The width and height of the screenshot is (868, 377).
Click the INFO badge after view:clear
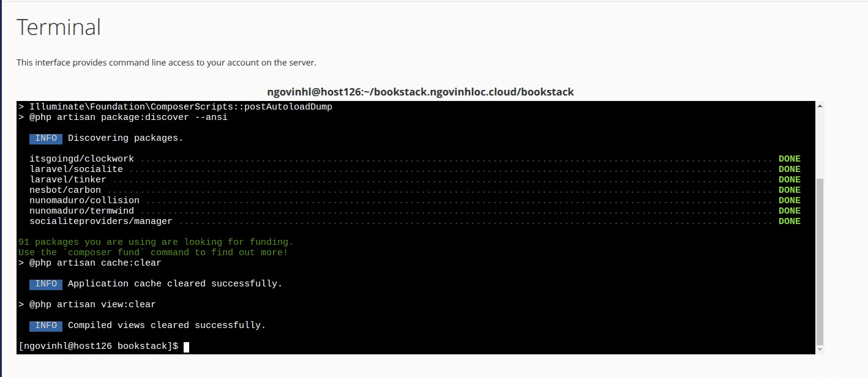[45, 325]
